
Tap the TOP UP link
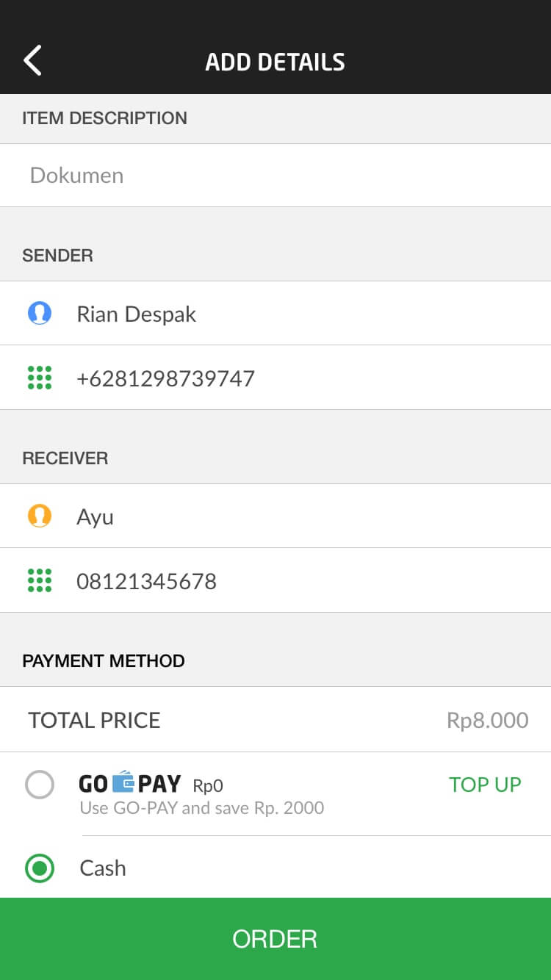[485, 785]
